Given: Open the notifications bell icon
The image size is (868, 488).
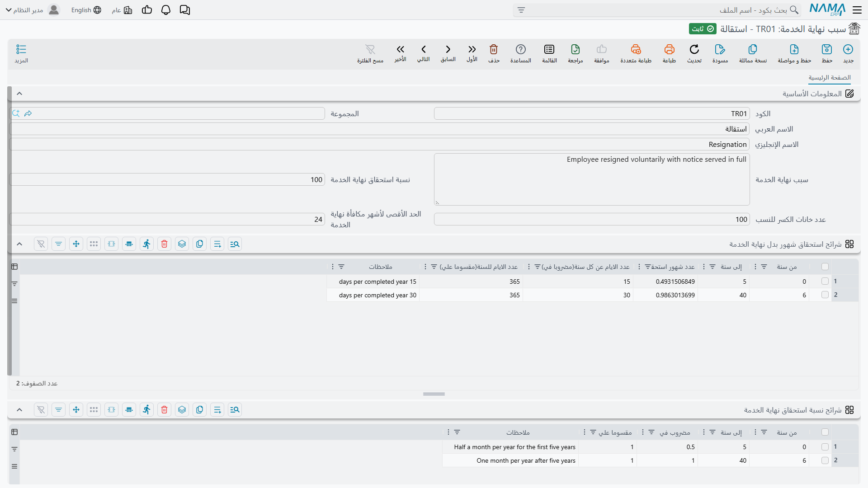Looking at the screenshot, I should pyautogui.click(x=166, y=10).
